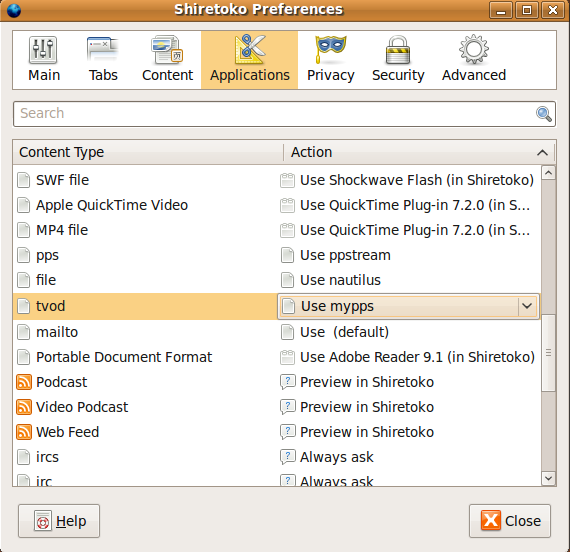Click the Web Feed RSS icon

pos(24,432)
